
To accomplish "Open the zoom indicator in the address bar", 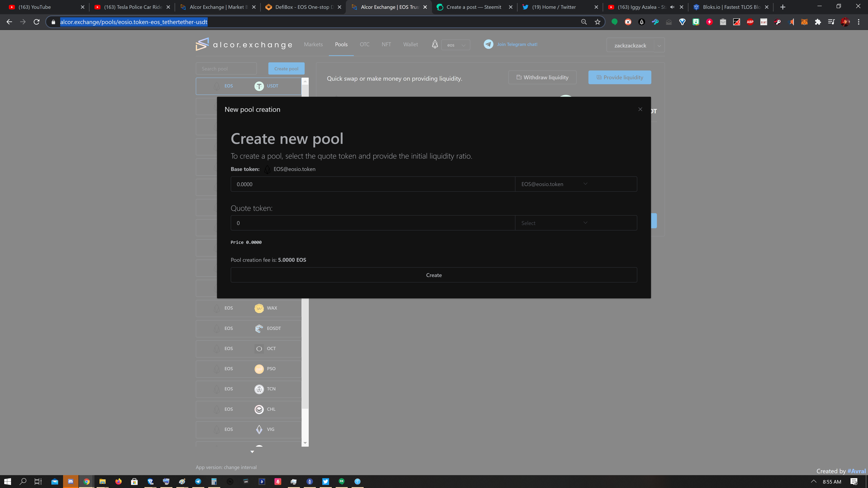I will [x=584, y=22].
